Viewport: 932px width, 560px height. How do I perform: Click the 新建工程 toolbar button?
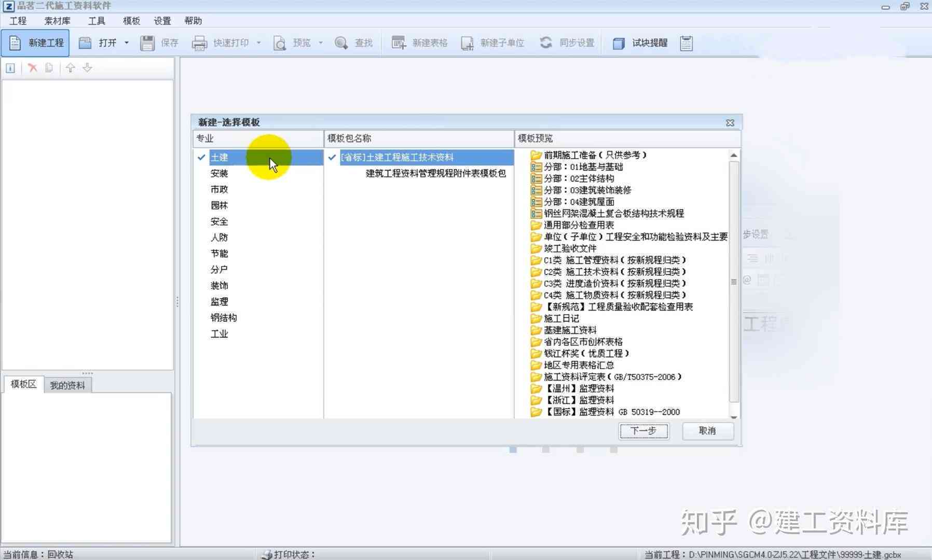35,43
